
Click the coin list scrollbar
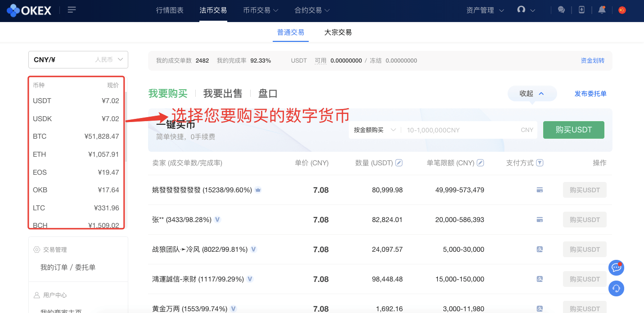[126, 127]
